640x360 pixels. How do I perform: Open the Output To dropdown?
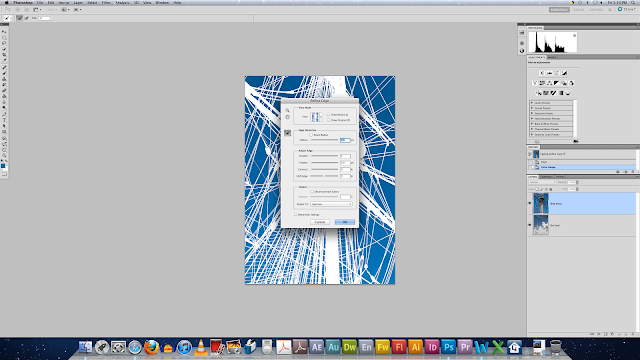coord(331,204)
